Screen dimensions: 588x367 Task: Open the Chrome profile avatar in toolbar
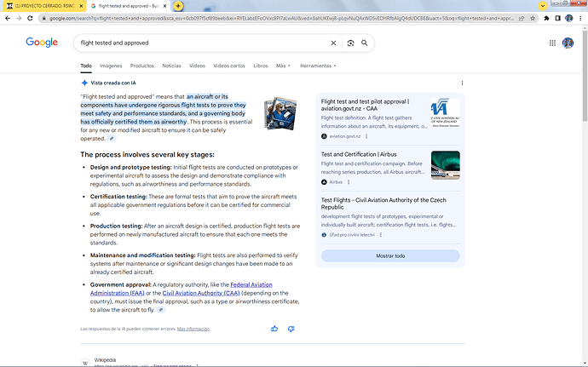569,18
